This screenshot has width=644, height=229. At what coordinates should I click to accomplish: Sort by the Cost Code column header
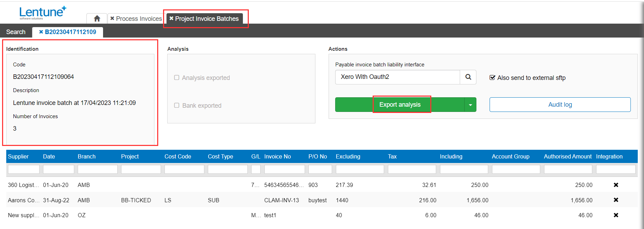point(178,156)
